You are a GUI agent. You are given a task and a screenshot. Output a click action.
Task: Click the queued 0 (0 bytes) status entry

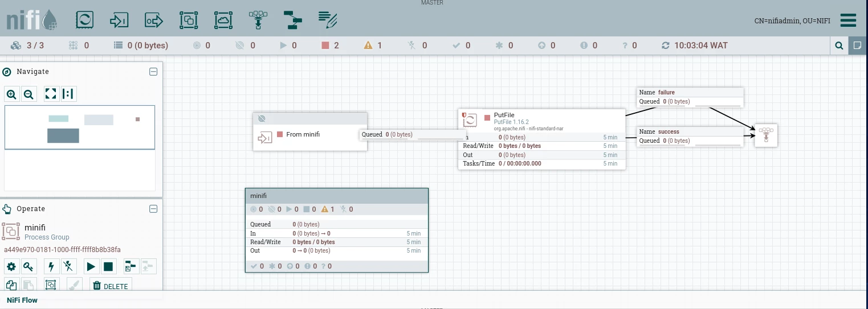pos(141,46)
